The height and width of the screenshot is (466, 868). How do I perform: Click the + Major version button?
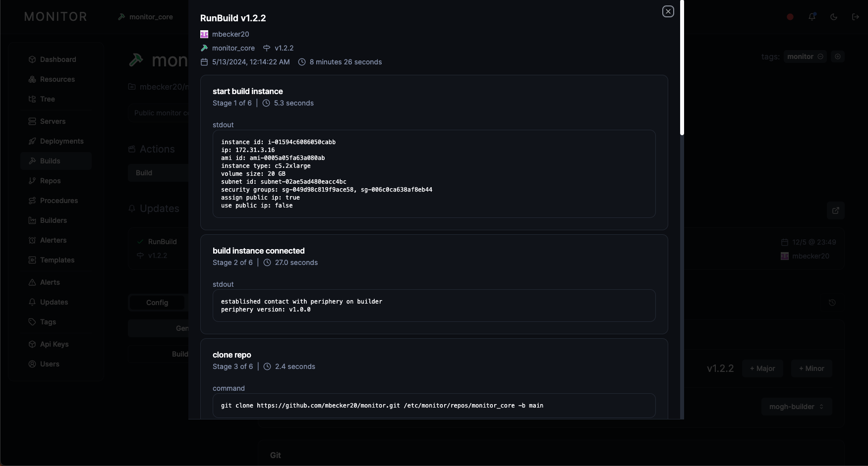762,368
